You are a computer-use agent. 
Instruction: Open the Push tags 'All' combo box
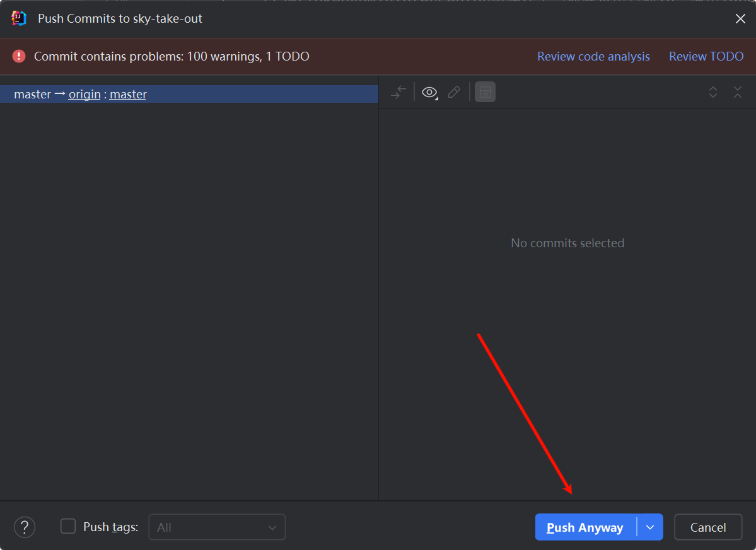(217, 527)
